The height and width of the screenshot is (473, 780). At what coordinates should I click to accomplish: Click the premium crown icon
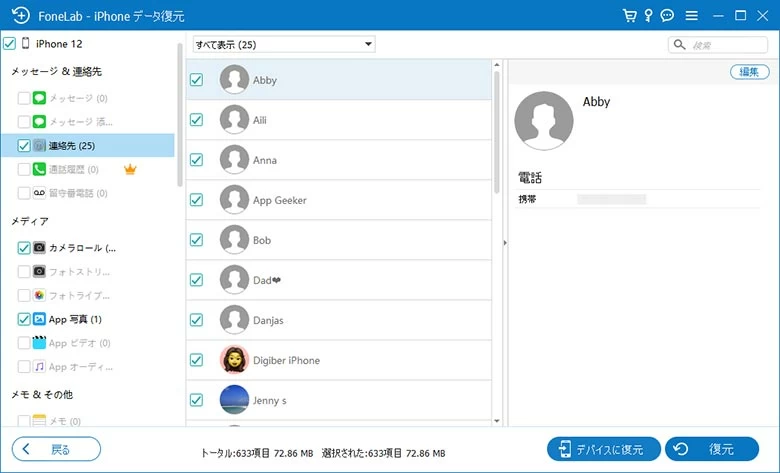130,170
